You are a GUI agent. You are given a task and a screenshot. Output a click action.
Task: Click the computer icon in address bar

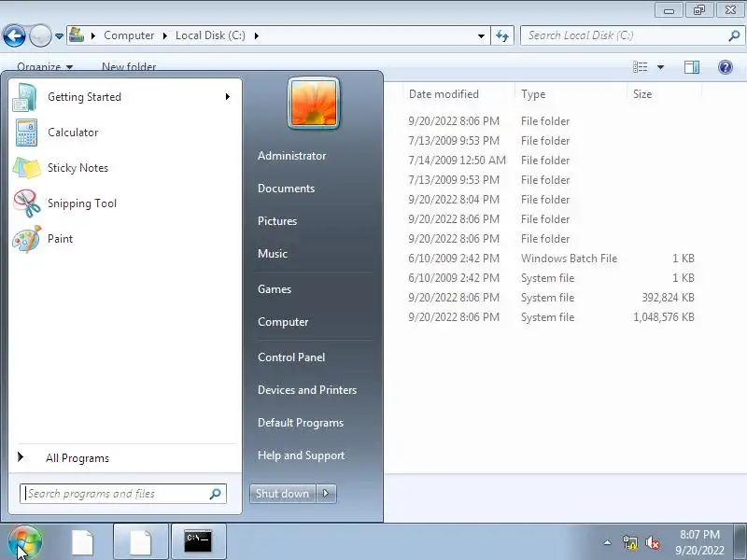(77, 35)
